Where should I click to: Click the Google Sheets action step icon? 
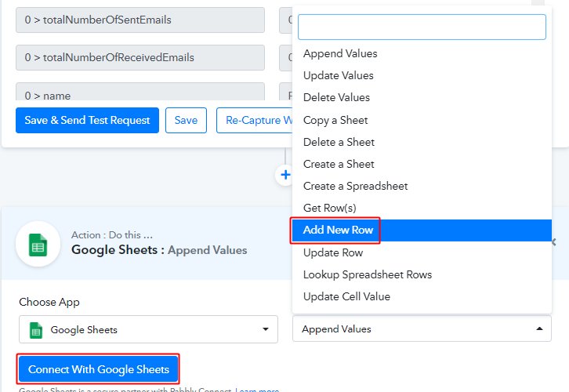pyautogui.click(x=38, y=245)
